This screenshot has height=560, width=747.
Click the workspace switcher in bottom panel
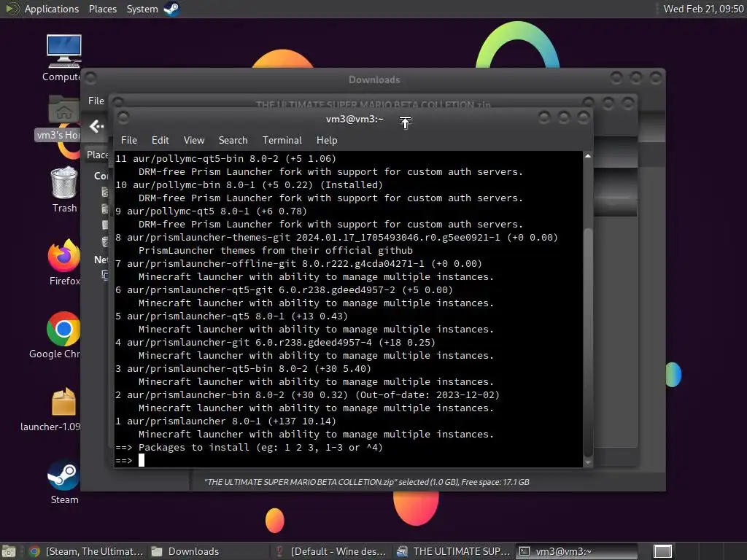662,551
